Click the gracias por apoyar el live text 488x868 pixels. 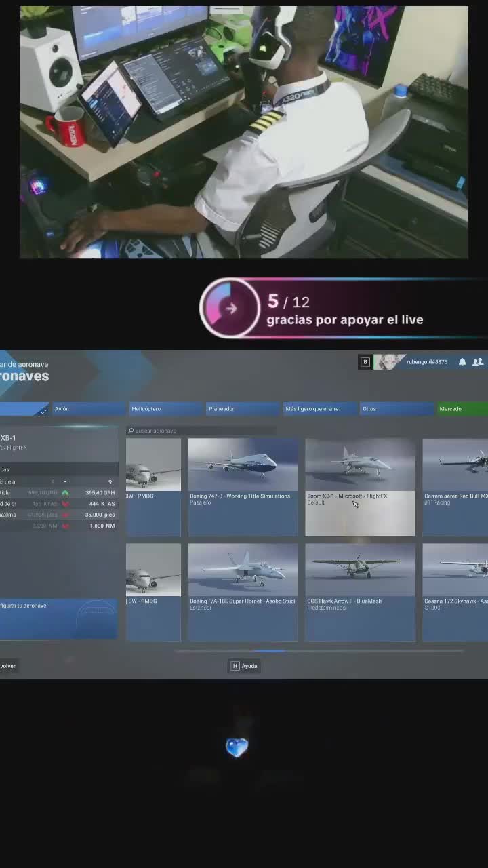(345, 320)
